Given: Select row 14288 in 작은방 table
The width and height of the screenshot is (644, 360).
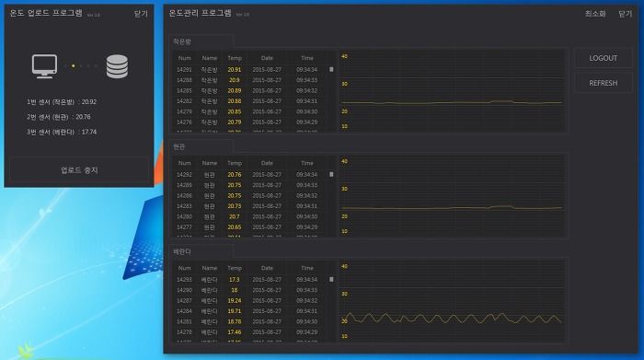Looking at the screenshot, I should (x=249, y=80).
